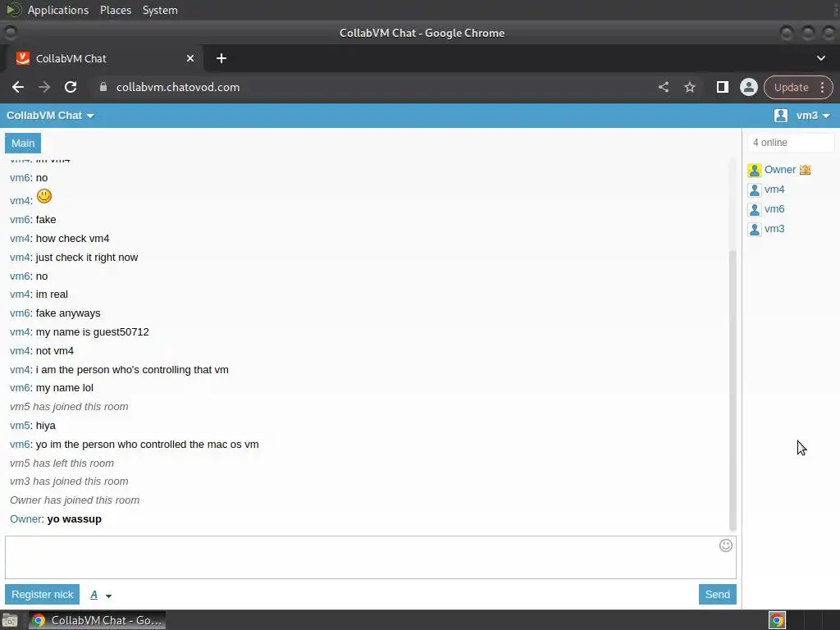Click the Send button

pyautogui.click(x=717, y=594)
